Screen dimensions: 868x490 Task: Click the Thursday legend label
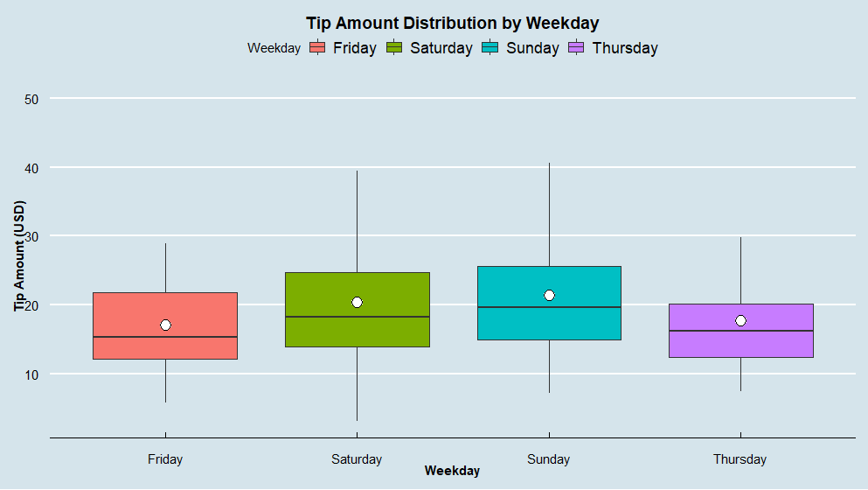coord(624,48)
